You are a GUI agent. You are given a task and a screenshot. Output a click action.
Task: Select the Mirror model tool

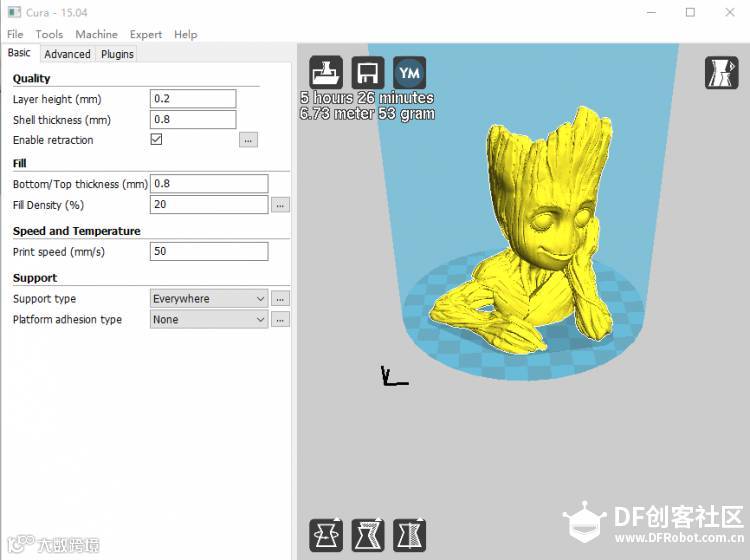click(x=409, y=535)
